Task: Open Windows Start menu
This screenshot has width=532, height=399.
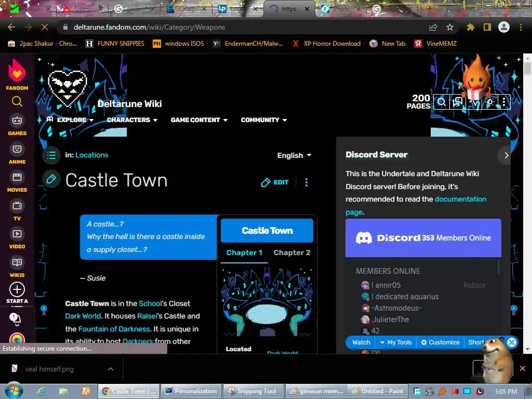Action: point(14,391)
